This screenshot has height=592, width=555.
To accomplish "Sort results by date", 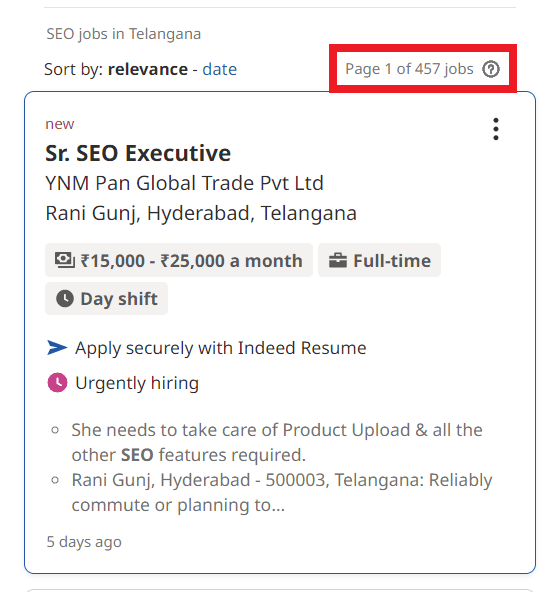I will [x=219, y=69].
